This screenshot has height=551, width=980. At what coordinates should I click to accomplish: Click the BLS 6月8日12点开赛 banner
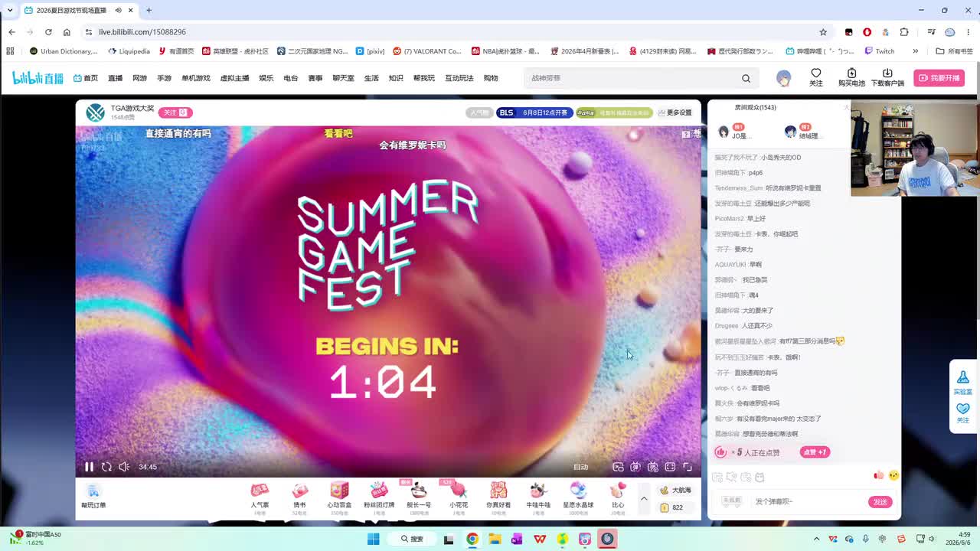[534, 112]
